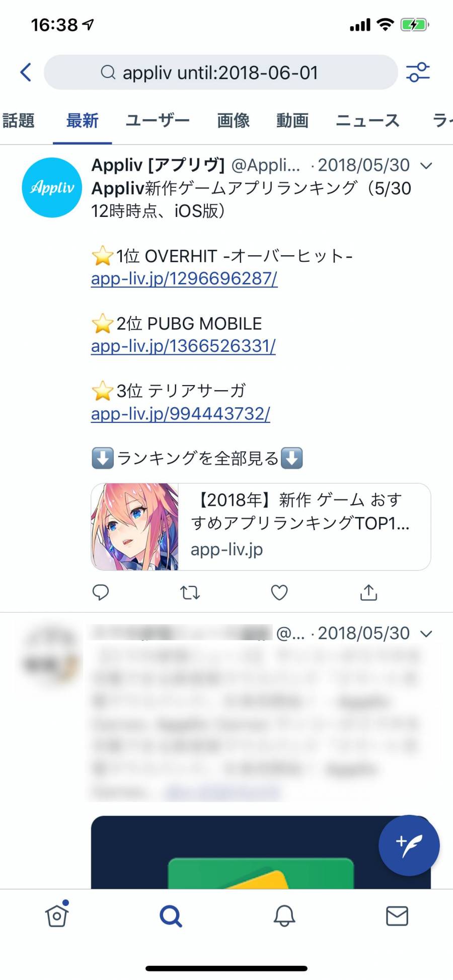Screen dimensions: 453x980
Task: Expand the Appliv tweet options chevron
Action: tap(426, 166)
